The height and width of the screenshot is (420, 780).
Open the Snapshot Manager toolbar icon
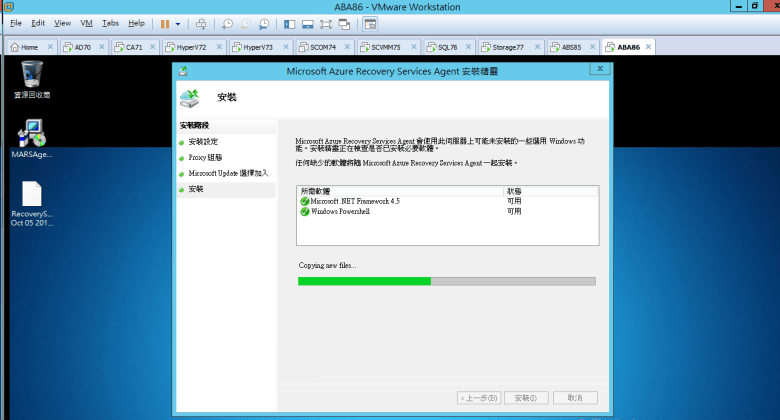click(263, 23)
